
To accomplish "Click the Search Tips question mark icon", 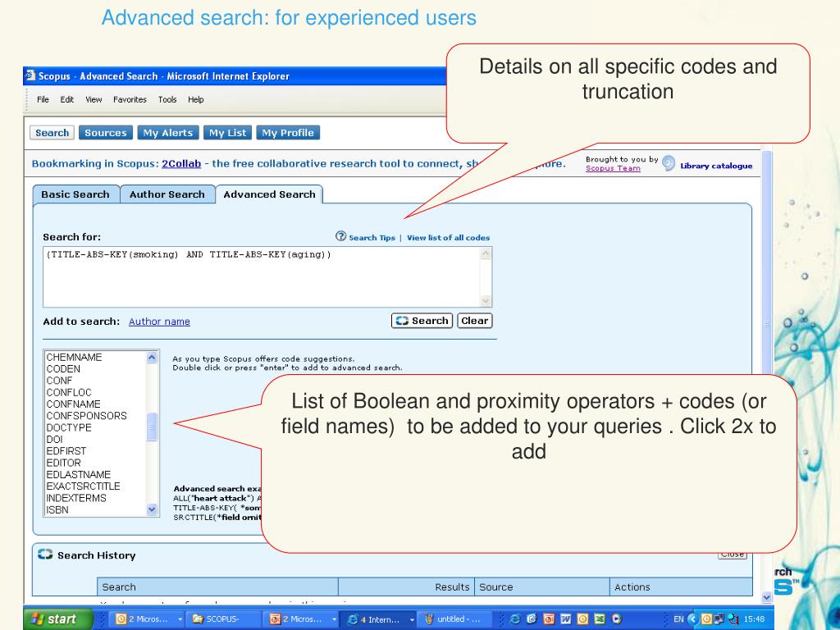I will (340, 236).
